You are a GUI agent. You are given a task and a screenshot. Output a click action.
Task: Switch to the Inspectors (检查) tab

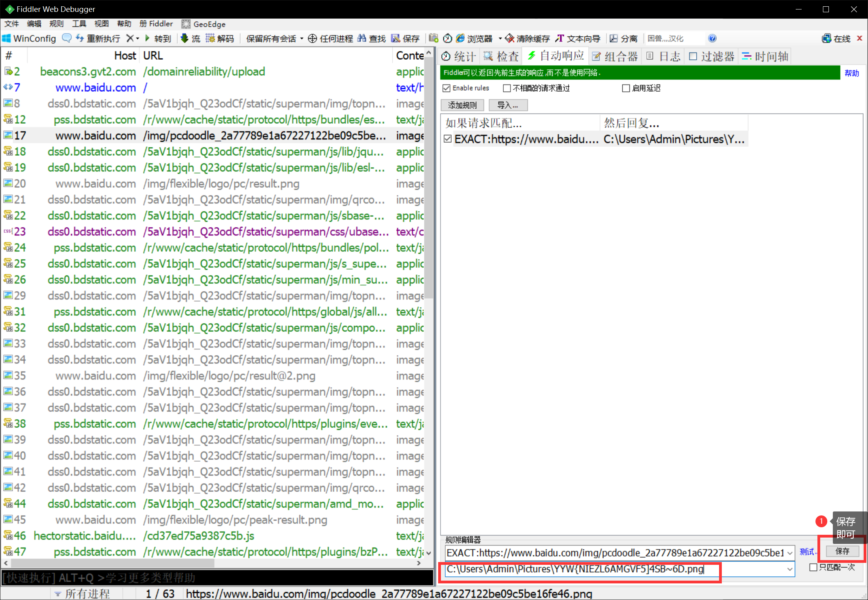(x=501, y=57)
